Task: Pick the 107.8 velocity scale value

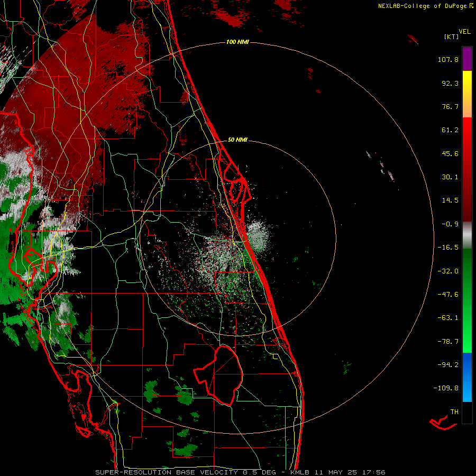Action: pyautogui.click(x=448, y=59)
